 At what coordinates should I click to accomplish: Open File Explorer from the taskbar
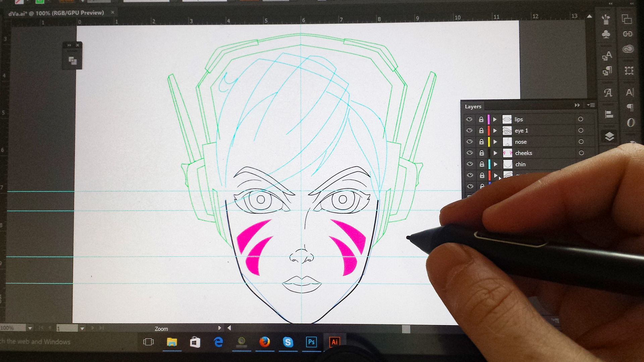pos(172,342)
